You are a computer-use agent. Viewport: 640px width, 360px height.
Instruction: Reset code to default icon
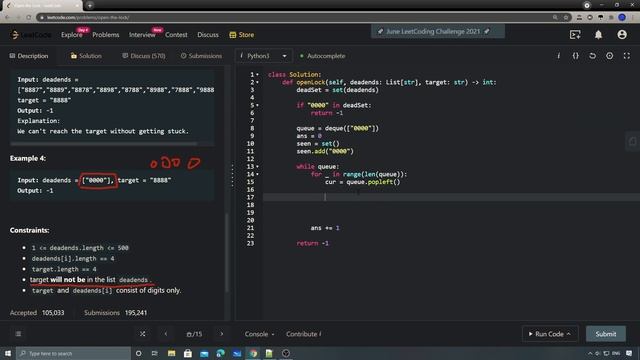coord(592,56)
